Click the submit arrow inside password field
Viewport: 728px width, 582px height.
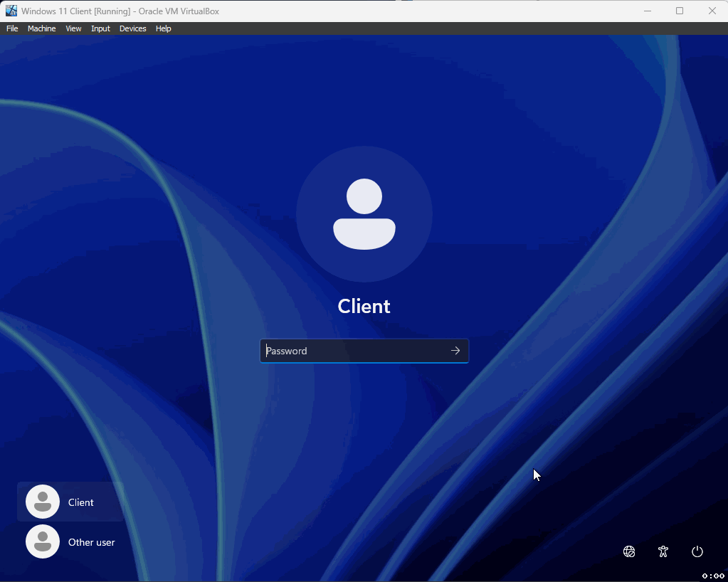[x=455, y=350]
